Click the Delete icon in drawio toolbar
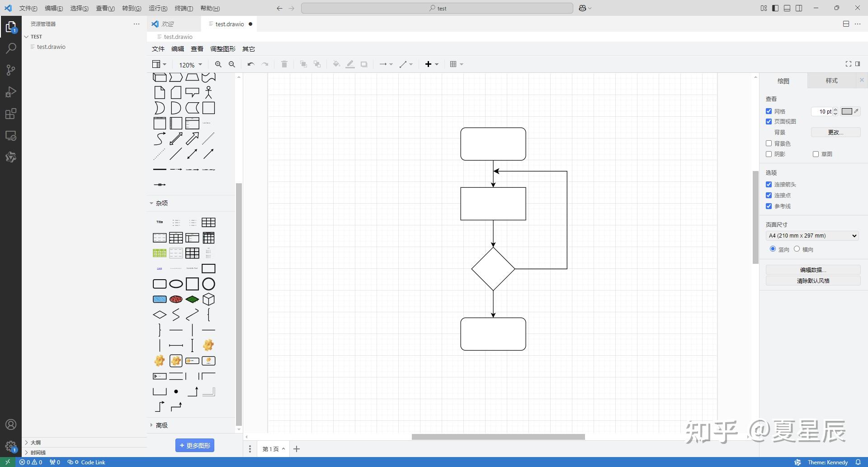The image size is (868, 467). click(284, 64)
